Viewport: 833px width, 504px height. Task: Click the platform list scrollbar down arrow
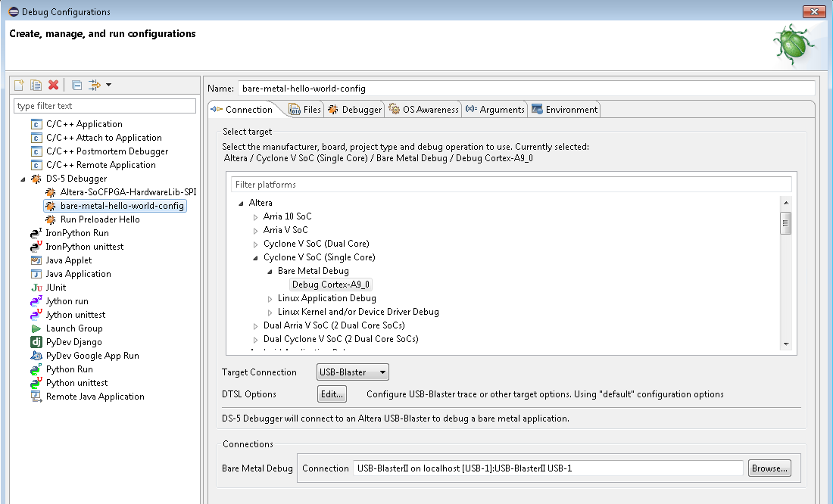tap(786, 344)
